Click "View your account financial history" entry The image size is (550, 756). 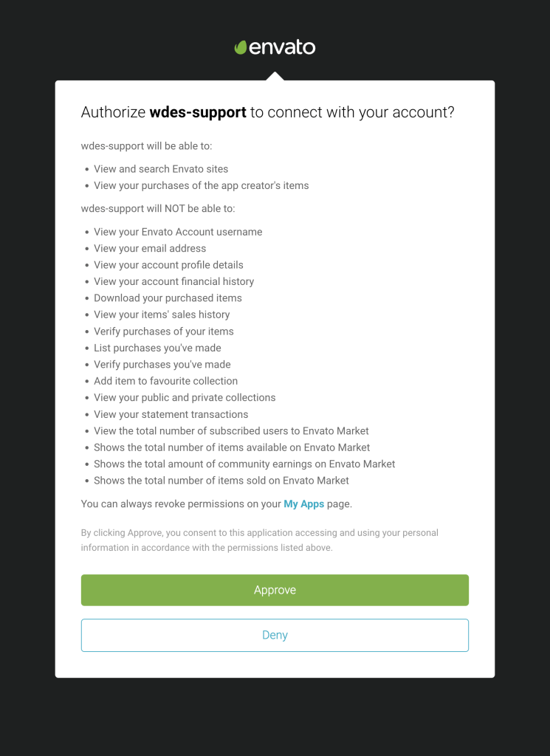point(173,281)
